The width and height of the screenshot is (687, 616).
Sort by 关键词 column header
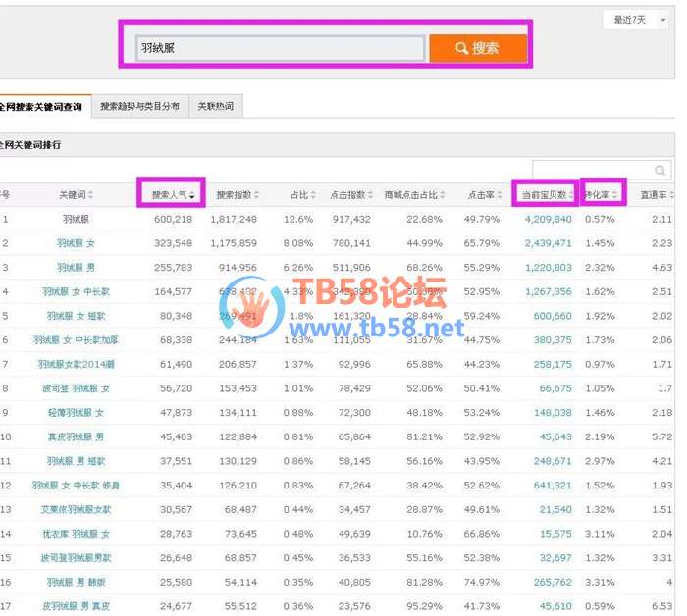pyautogui.click(x=77, y=195)
